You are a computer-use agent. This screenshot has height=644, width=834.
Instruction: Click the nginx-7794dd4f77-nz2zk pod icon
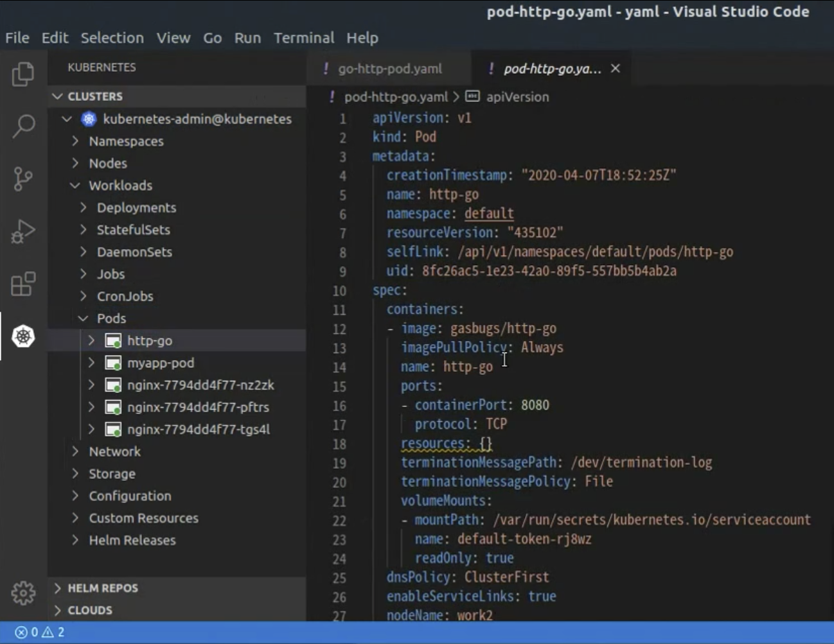113,385
